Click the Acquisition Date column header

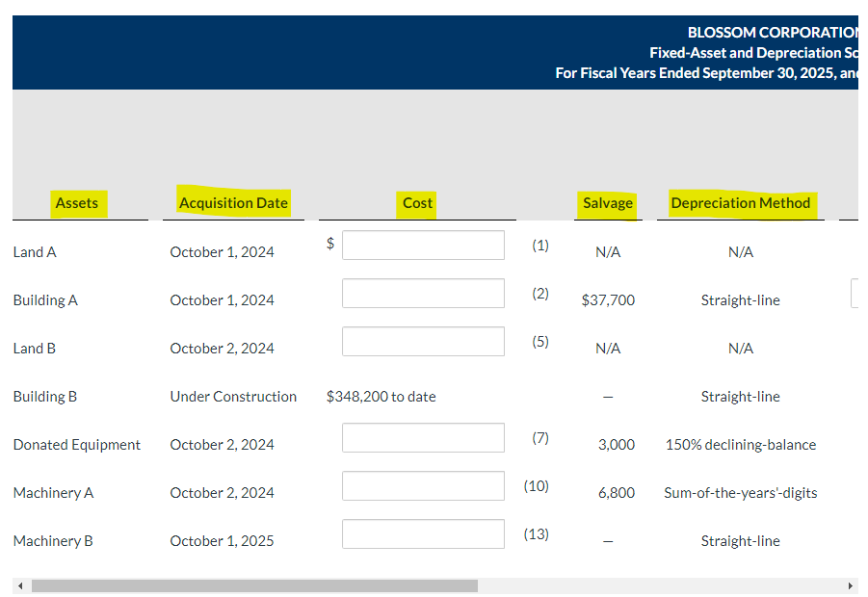pyautogui.click(x=233, y=203)
